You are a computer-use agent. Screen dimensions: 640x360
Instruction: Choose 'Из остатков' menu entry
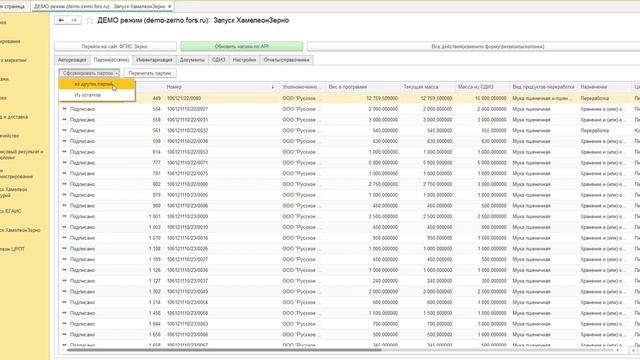97,95
